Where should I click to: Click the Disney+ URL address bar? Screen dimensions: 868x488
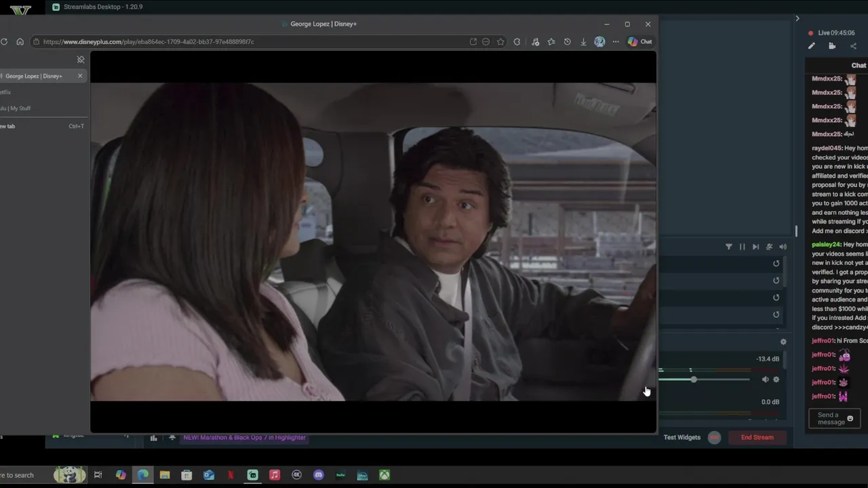(x=251, y=41)
